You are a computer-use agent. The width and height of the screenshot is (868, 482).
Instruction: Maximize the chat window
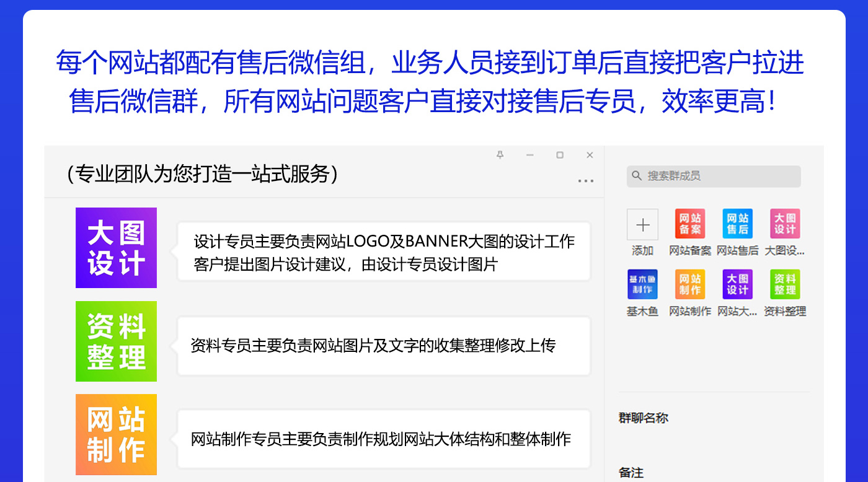click(559, 155)
